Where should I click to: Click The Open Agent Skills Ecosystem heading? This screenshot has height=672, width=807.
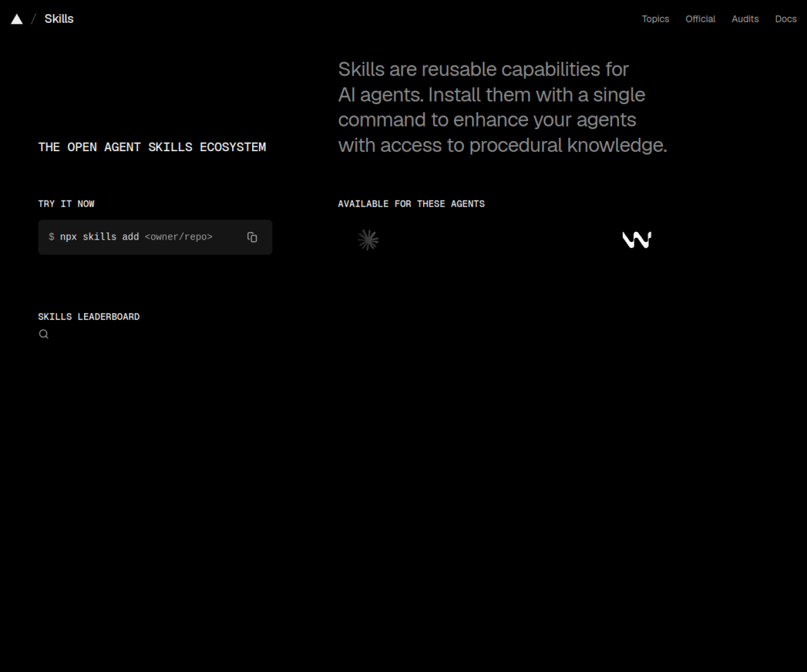coord(152,147)
